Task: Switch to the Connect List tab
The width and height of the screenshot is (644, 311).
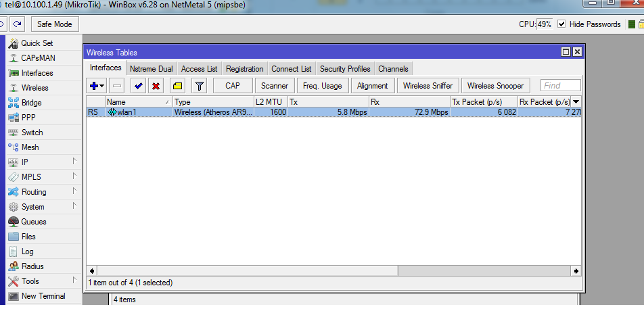Action: coord(291,69)
